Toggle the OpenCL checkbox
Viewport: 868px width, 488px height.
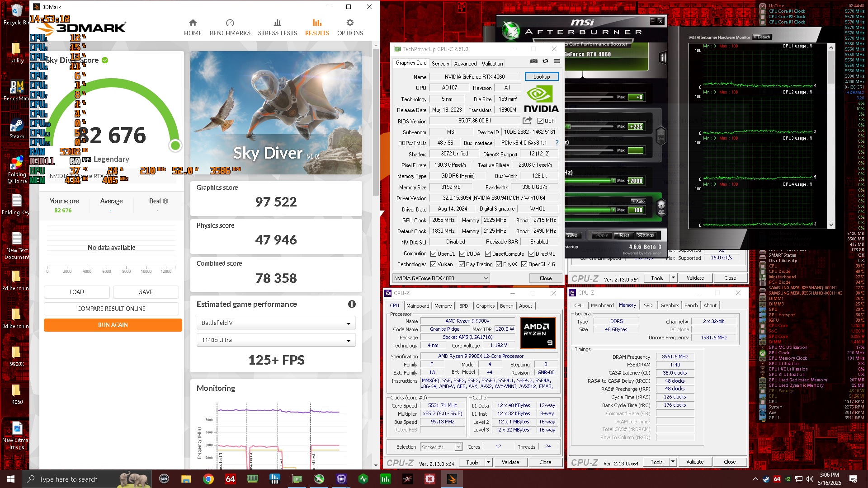[x=433, y=254]
